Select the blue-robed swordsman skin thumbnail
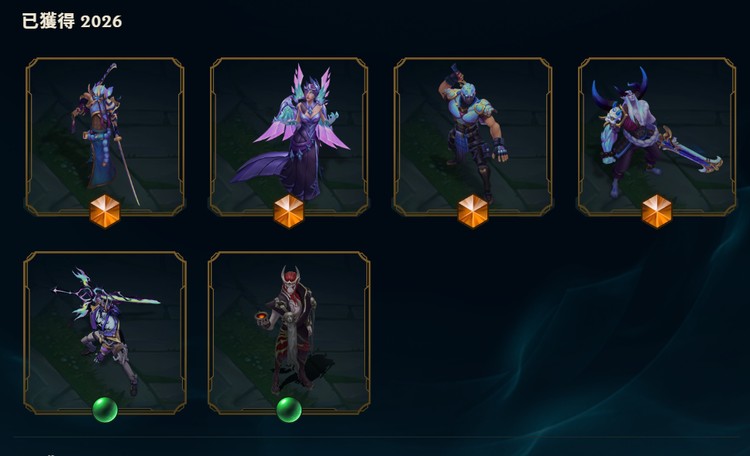The width and height of the screenshot is (750, 456). [105, 137]
